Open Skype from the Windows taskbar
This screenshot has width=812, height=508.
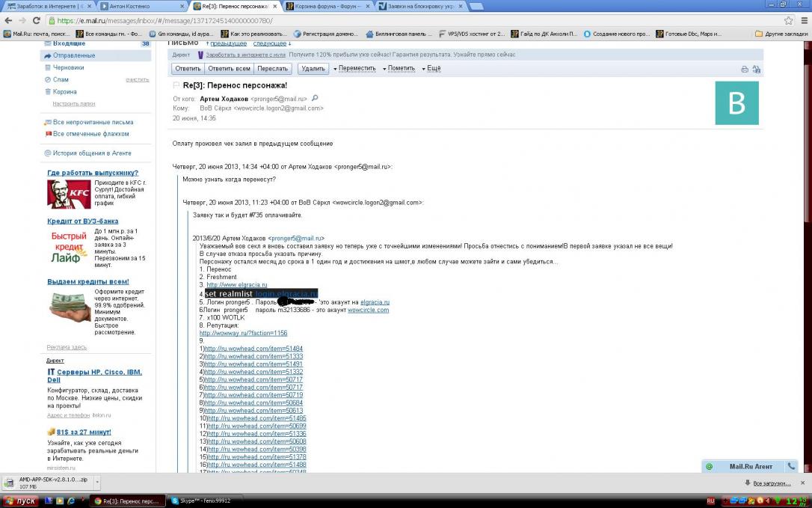(x=200, y=501)
